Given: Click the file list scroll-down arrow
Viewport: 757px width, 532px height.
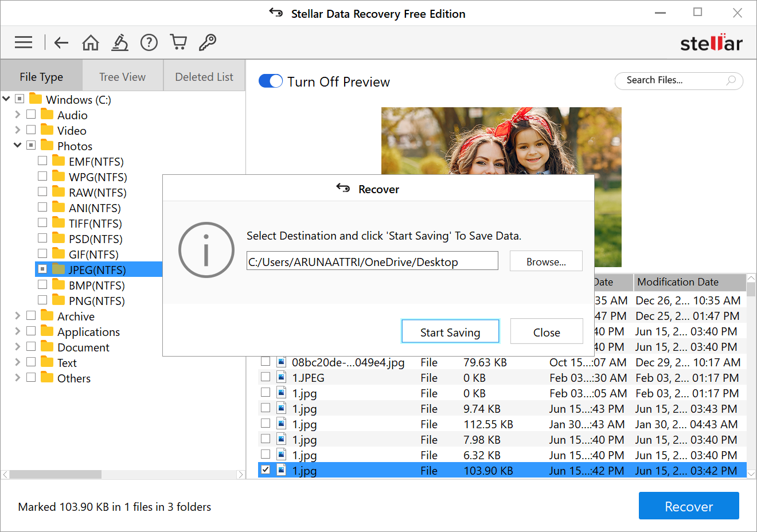Looking at the screenshot, I should [x=751, y=474].
